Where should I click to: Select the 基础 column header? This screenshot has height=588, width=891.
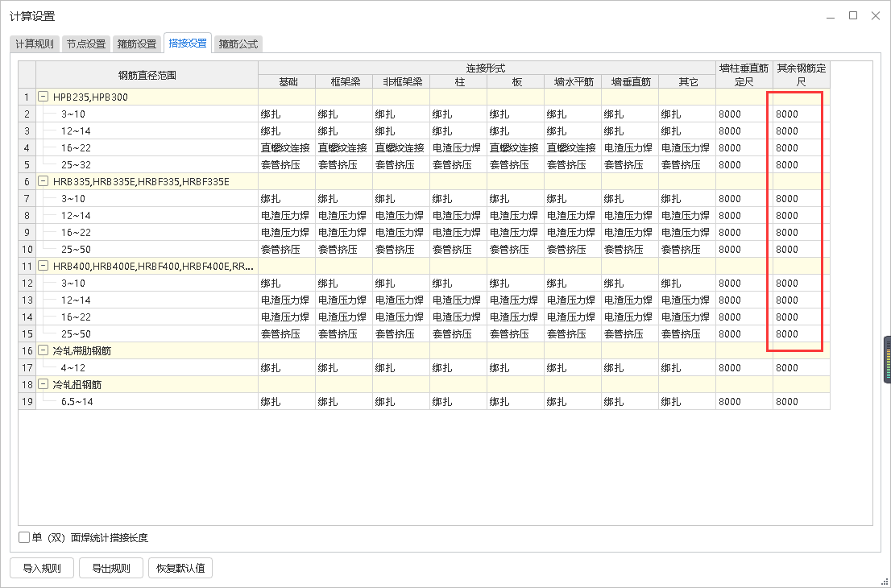(x=287, y=82)
